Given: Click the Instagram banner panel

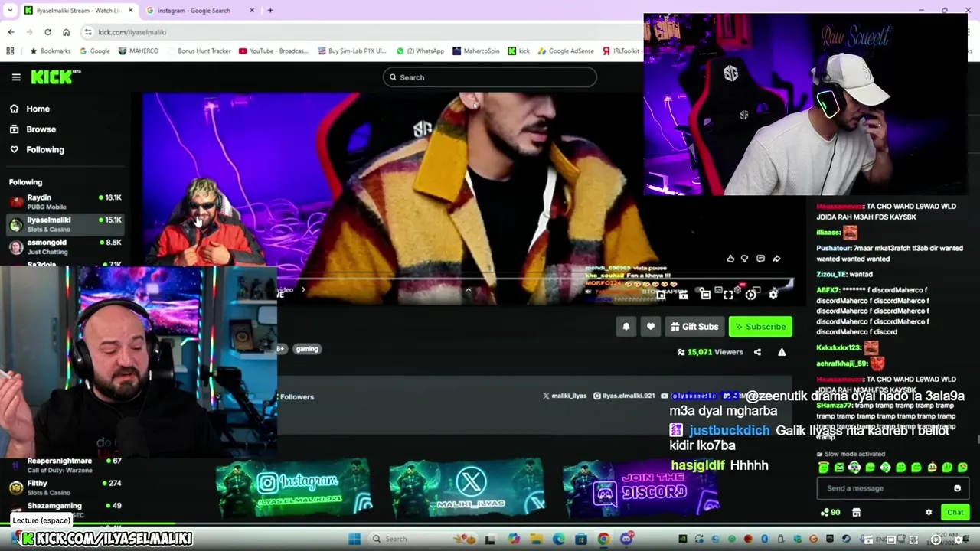Looking at the screenshot, I should coord(293,487).
